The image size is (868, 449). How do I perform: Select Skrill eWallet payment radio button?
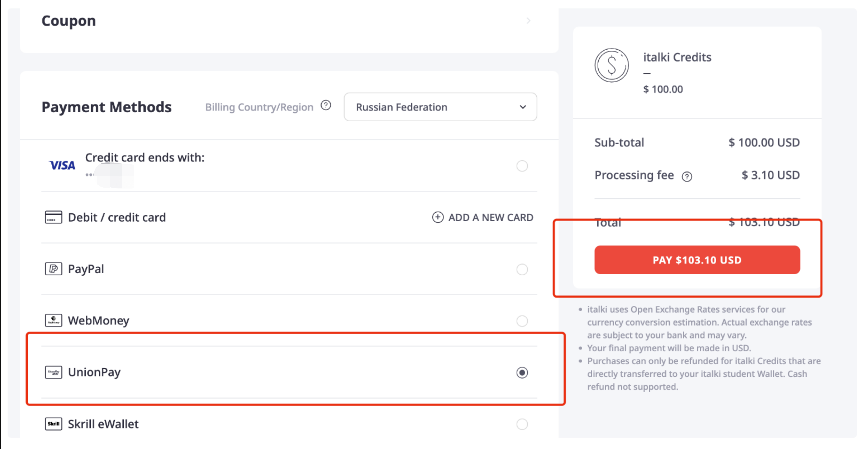(522, 424)
